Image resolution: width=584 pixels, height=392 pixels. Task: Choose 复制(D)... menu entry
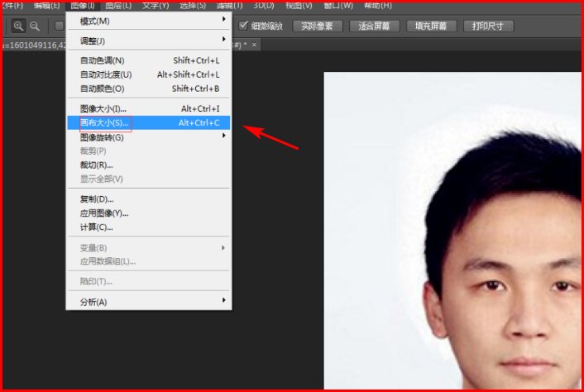97,199
